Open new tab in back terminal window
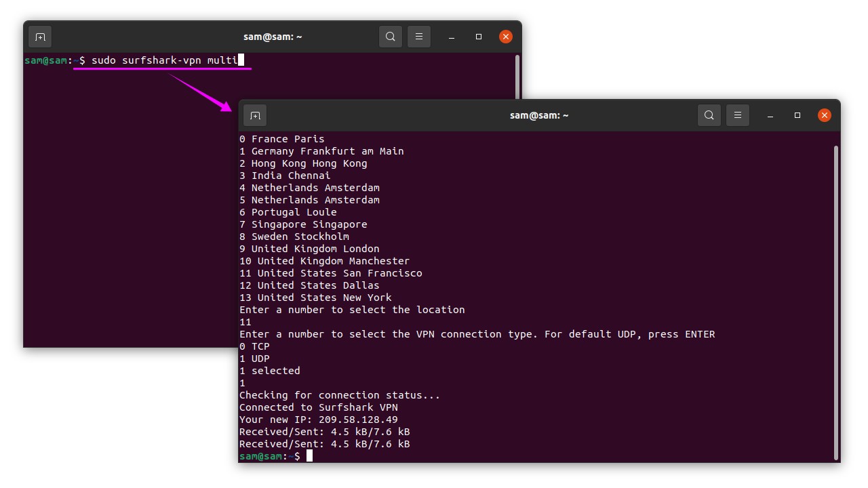This screenshot has height=488, width=868. (x=40, y=37)
